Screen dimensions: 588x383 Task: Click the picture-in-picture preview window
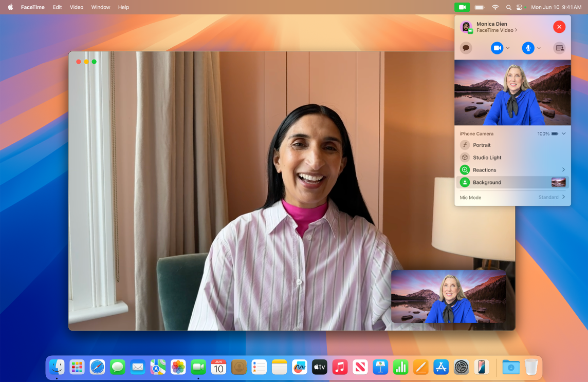(448, 297)
